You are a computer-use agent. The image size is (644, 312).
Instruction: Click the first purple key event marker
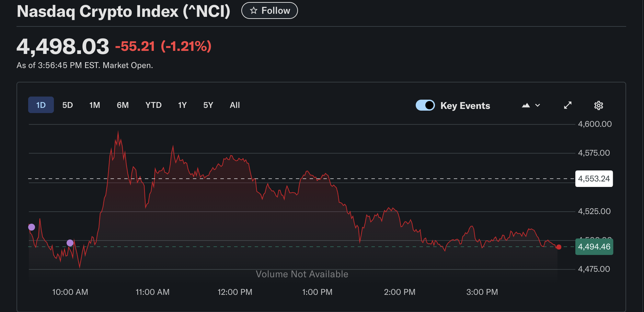(32, 227)
